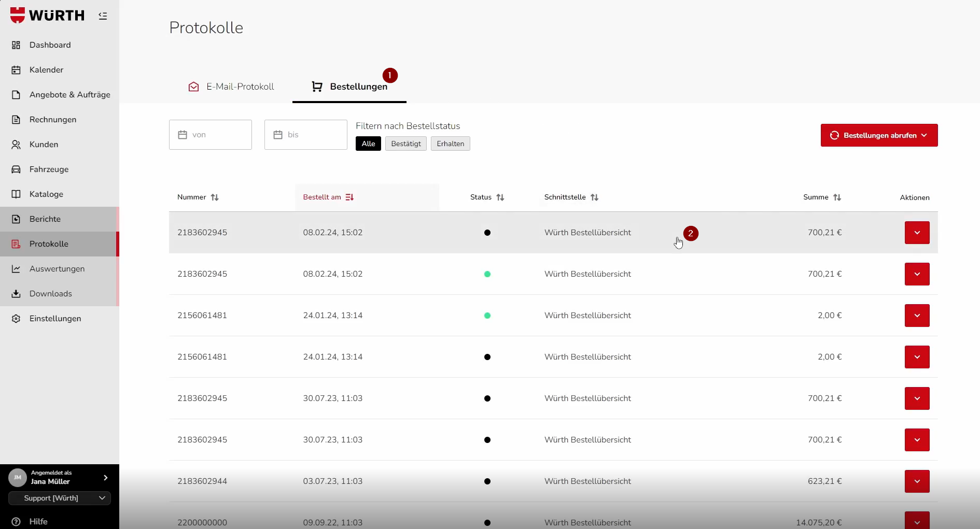Image resolution: width=980 pixels, height=529 pixels.
Task: Filter orders by Erhalten
Action: pos(451,144)
